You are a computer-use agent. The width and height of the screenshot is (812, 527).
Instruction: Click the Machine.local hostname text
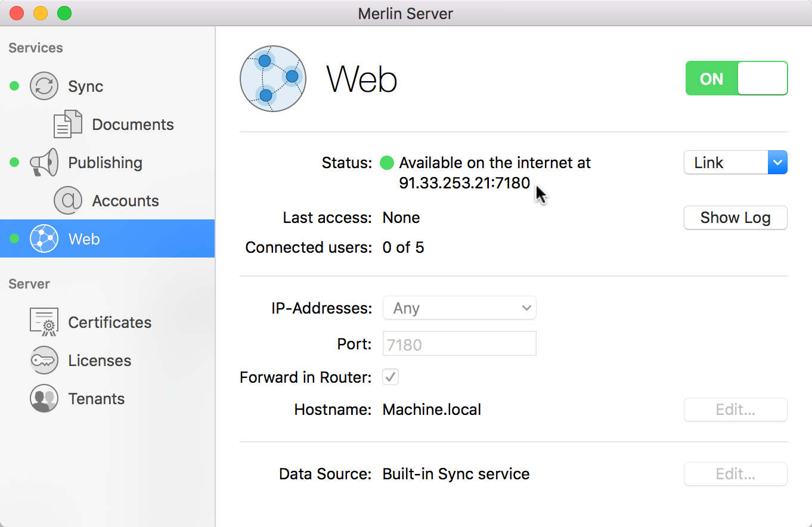click(432, 410)
